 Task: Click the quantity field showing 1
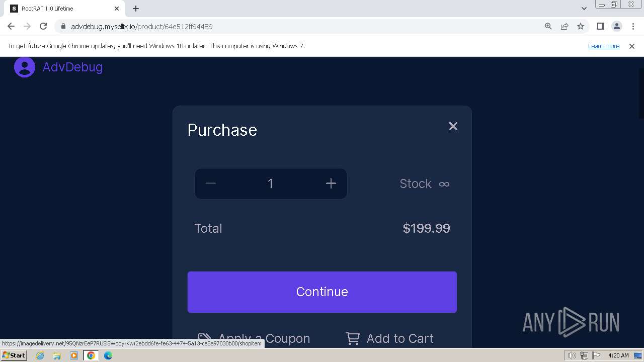tap(271, 184)
